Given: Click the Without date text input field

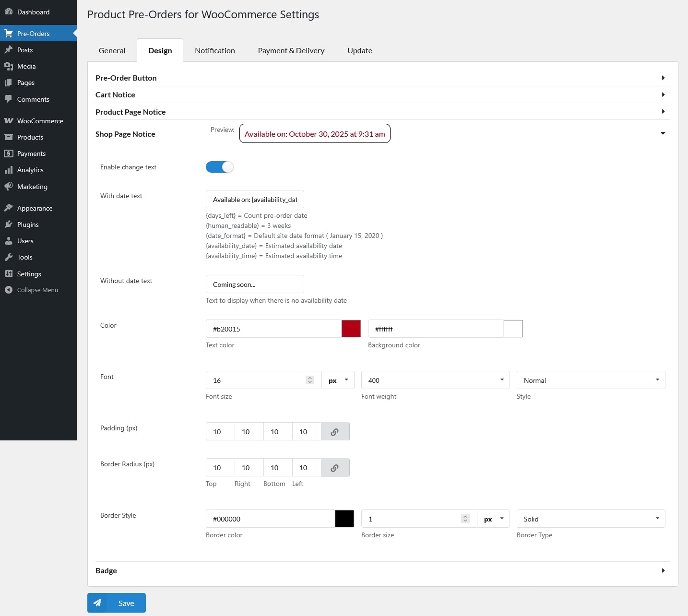Looking at the screenshot, I should coord(255,284).
